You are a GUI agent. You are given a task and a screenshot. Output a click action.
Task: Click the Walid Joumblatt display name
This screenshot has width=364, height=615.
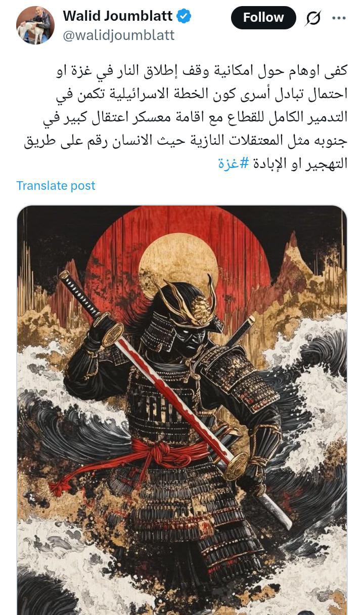tap(118, 16)
